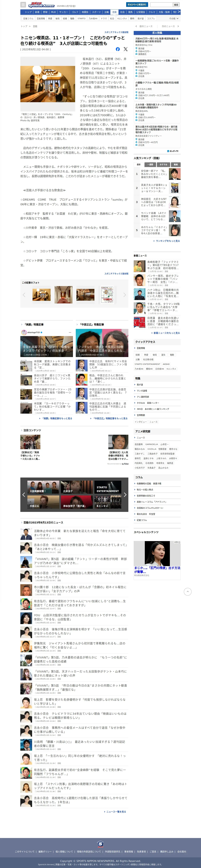201x868 pixels.
Task: Click the トップ breadcrumb link
Action: [x=24, y=26]
